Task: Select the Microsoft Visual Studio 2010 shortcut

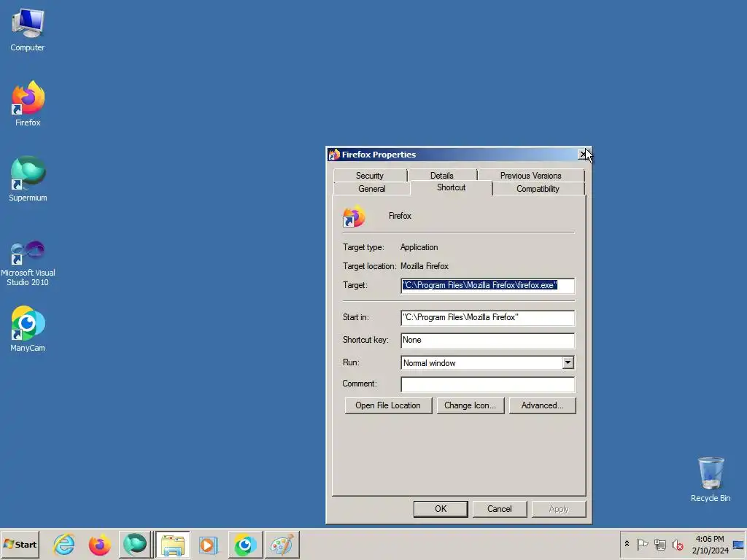Action: 28,263
